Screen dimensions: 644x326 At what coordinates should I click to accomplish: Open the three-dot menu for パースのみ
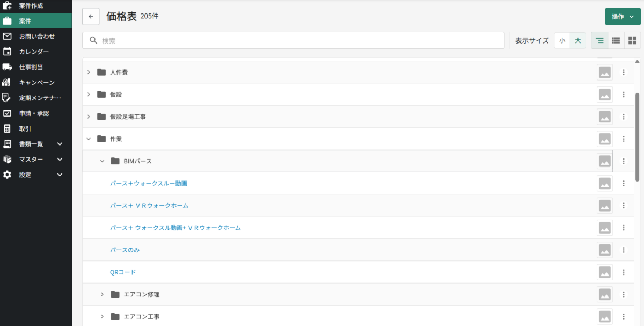click(x=624, y=250)
